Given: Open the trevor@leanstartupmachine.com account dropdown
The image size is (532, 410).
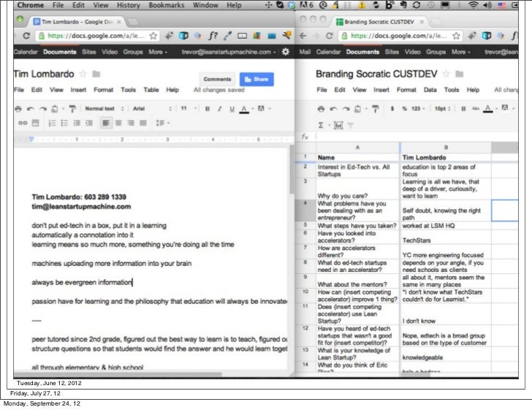Looking at the screenshot, I should [229, 52].
